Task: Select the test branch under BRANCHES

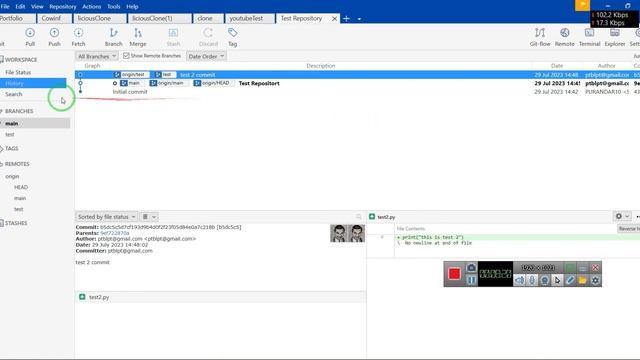Action: [10, 134]
